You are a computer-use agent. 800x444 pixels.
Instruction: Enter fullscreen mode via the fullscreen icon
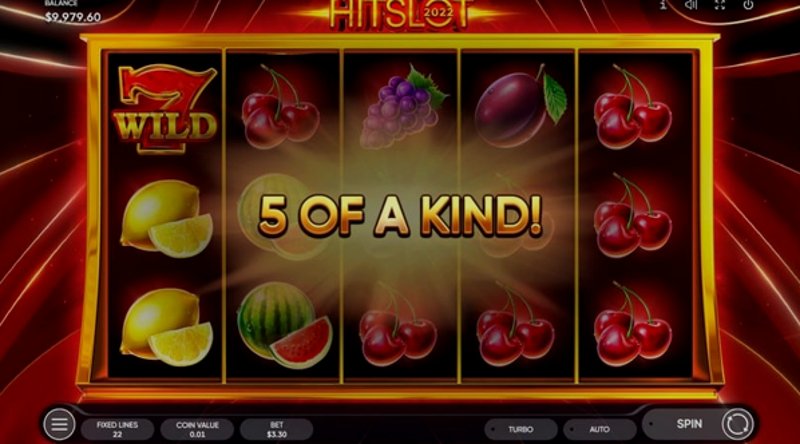pyautogui.click(x=719, y=5)
